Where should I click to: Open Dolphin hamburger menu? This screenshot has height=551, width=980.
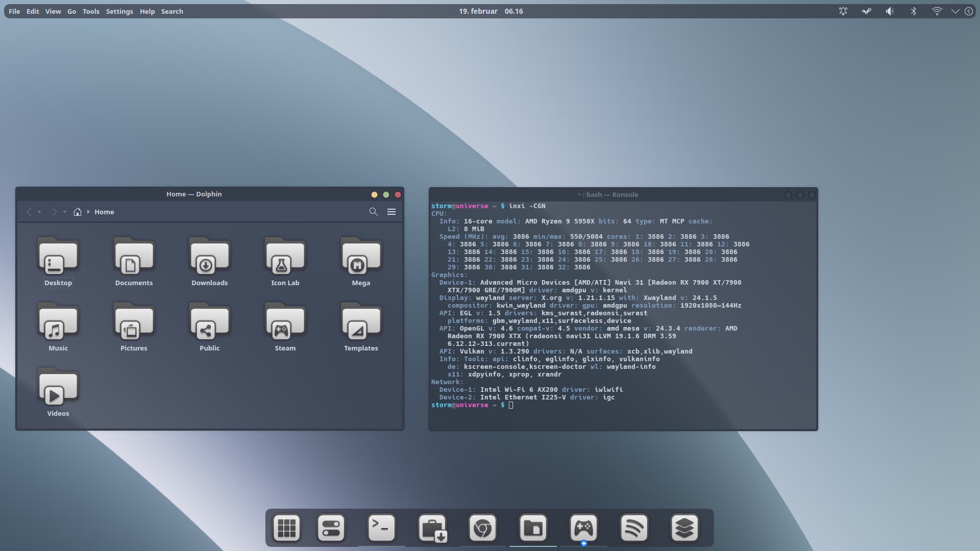pyautogui.click(x=391, y=212)
